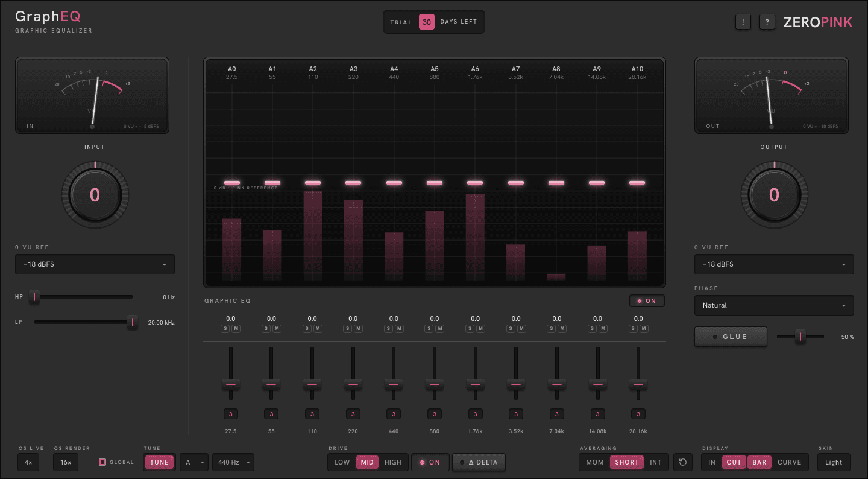Image resolution: width=868 pixels, height=479 pixels.
Task: Mute the 14.08k band
Action: pos(603,329)
